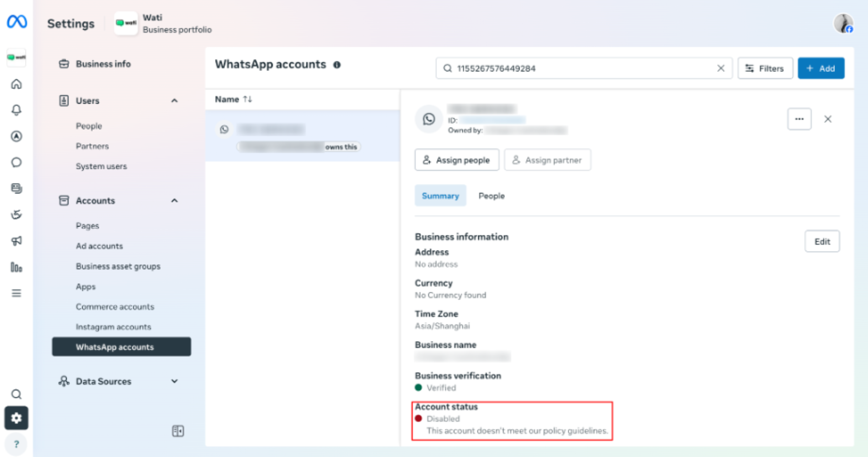Open the Ads megaphone icon
This screenshot has width=868, height=457.
[x=16, y=241]
